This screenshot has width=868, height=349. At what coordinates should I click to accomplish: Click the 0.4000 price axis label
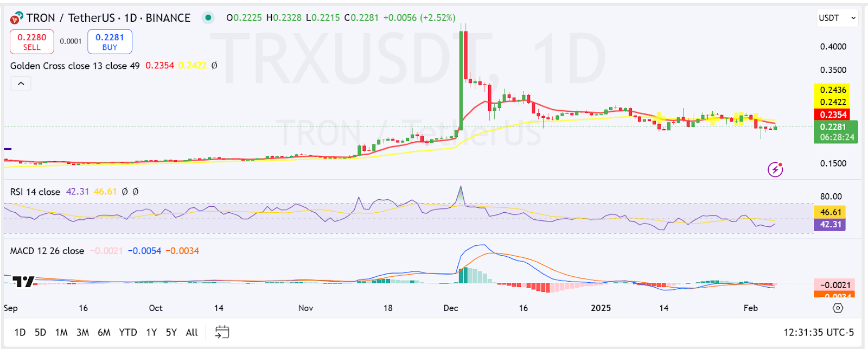pyautogui.click(x=833, y=47)
